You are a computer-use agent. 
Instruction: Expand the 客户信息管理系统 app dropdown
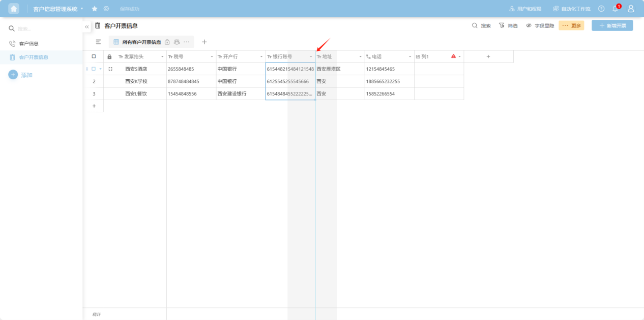point(82,9)
